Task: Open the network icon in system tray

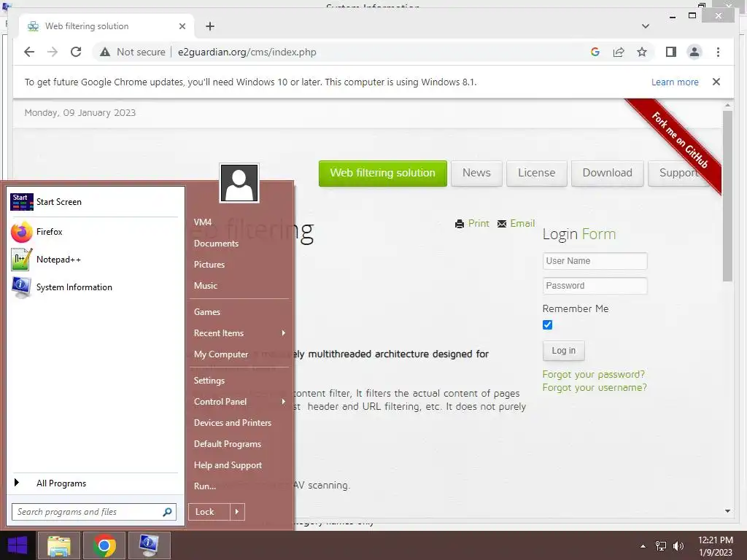Action: pos(661,545)
